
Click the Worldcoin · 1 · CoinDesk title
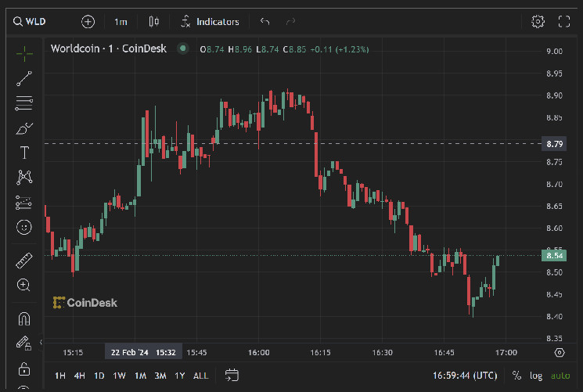pyautogui.click(x=109, y=49)
